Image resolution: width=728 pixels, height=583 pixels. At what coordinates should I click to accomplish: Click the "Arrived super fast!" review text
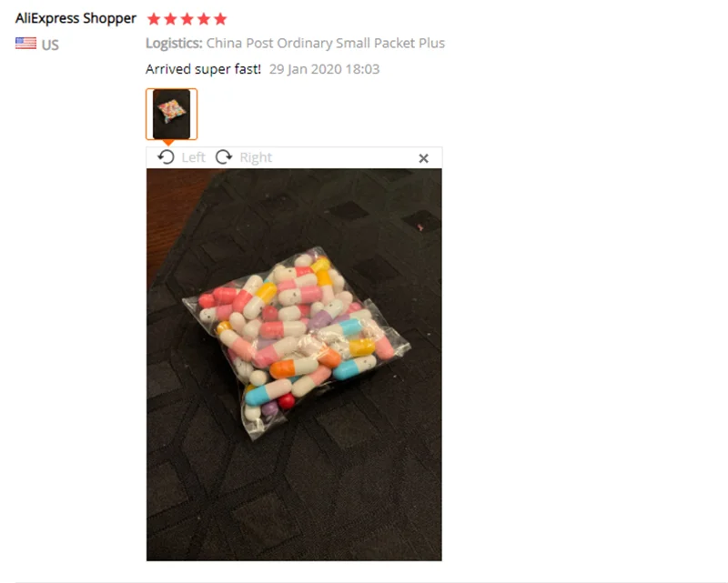[x=203, y=69]
